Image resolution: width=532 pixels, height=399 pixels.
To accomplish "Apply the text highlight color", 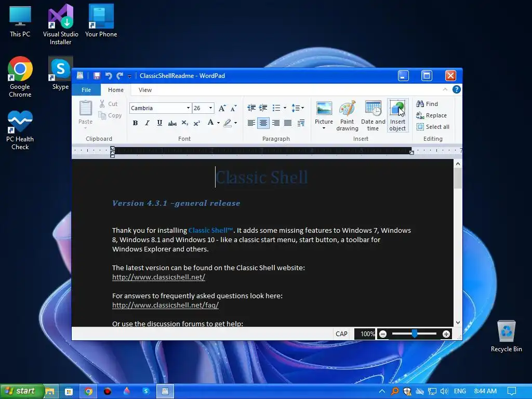I will (228, 123).
